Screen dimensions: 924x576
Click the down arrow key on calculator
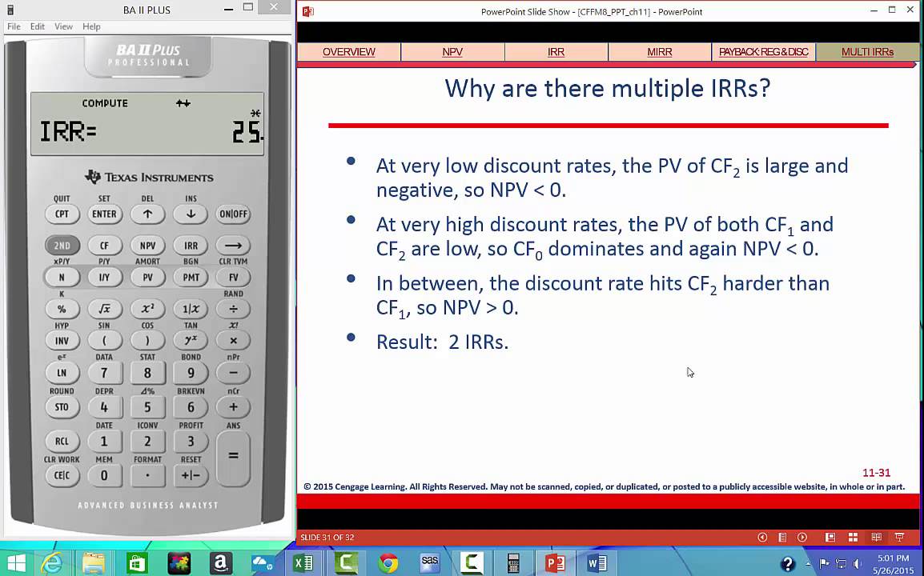tap(191, 214)
